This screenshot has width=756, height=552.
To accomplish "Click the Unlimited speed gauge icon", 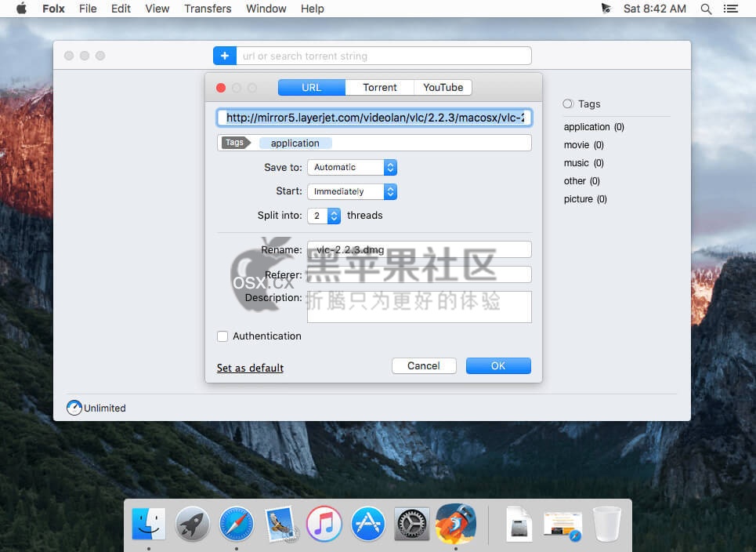I will click(74, 408).
